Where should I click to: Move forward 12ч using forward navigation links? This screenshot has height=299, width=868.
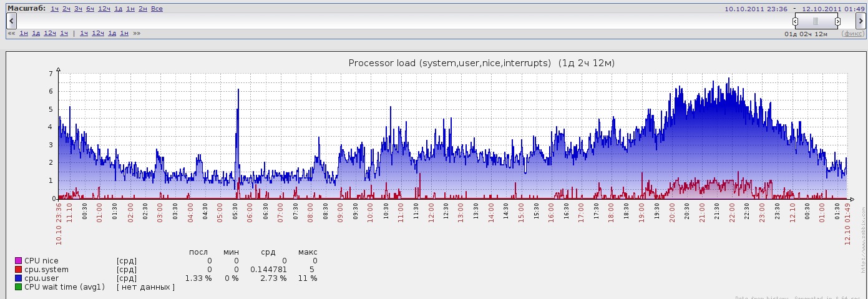coord(98,33)
